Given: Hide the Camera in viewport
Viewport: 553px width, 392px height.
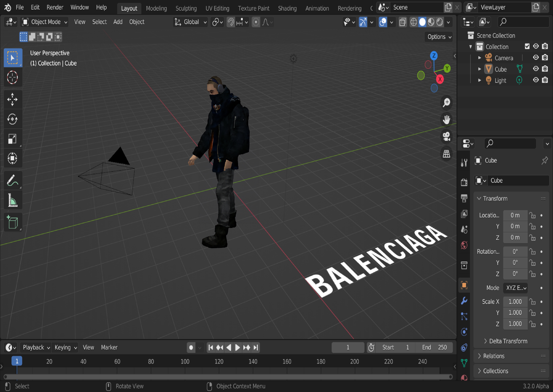Looking at the screenshot, I should click(536, 58).
